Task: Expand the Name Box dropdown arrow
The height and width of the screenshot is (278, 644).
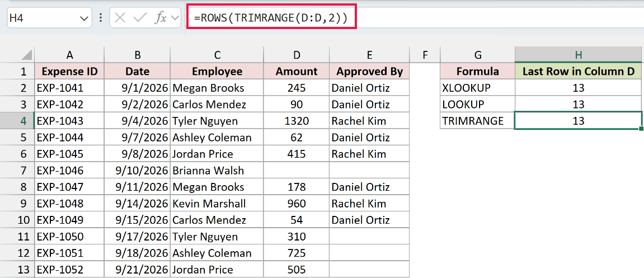Action: (84, 18)
